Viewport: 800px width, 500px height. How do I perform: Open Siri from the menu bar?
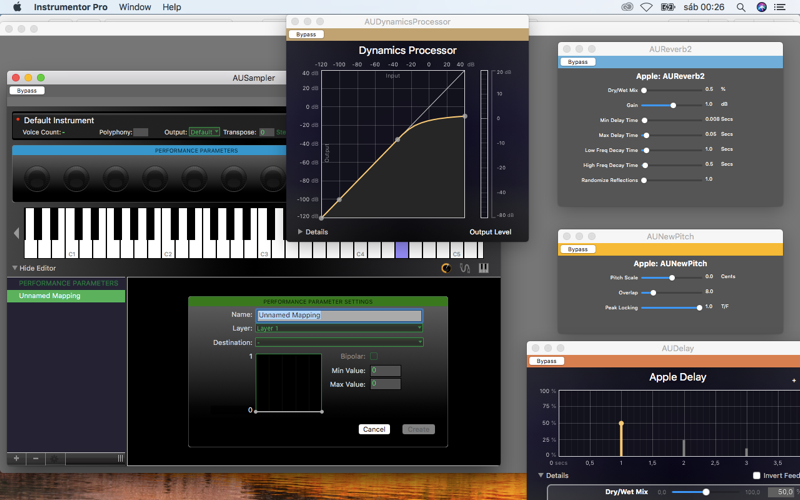tap(761, 7)
